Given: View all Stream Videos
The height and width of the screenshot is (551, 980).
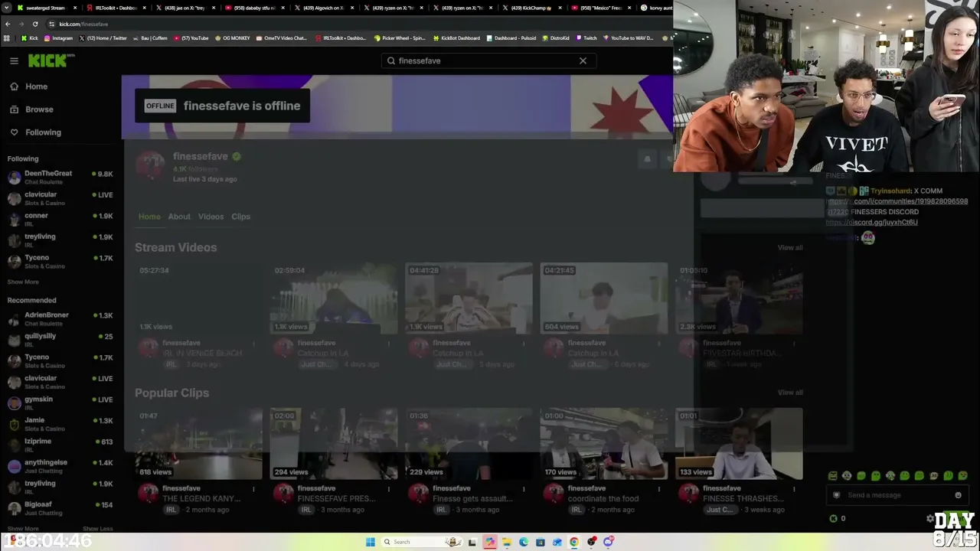Looking at the screenshot, I should (x=790, y=247).
